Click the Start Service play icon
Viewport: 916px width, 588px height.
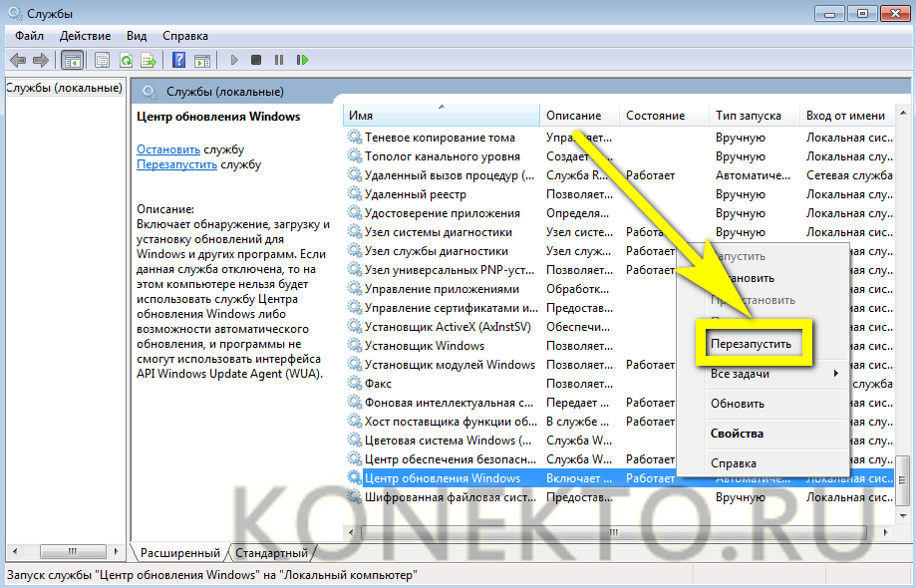click(x=234, y=60)
